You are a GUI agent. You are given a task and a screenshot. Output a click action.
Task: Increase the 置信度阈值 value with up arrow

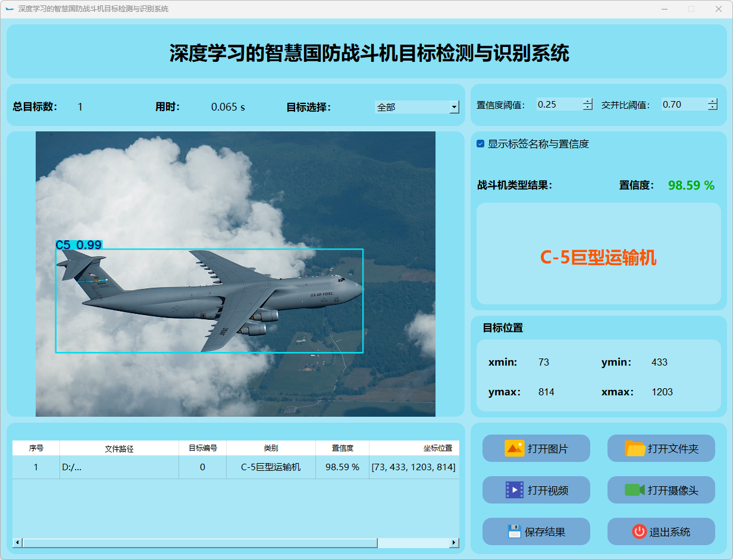click(588, 101)
